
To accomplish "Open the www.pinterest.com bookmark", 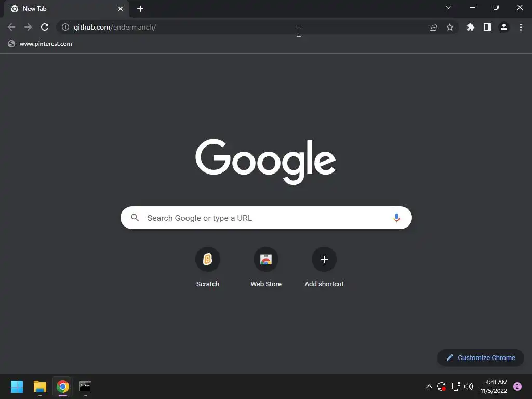I will point(40,44).
